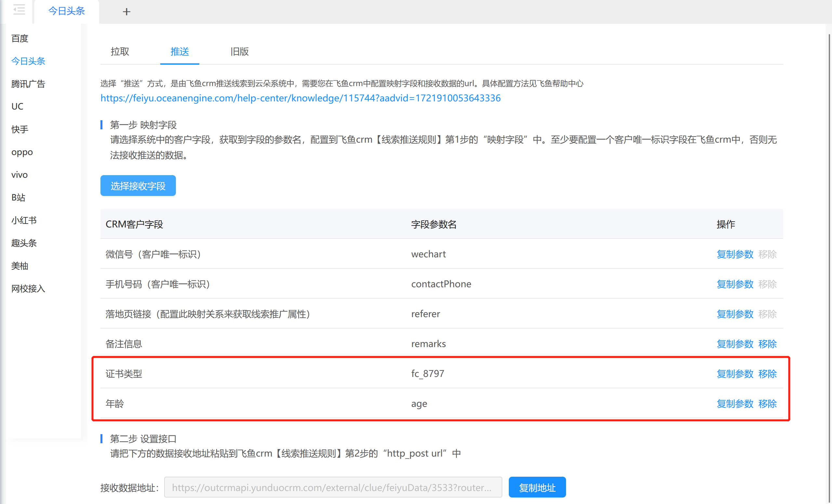
Task: Select 腾讯广告 in the left sidebar
Action: (28, 84)
